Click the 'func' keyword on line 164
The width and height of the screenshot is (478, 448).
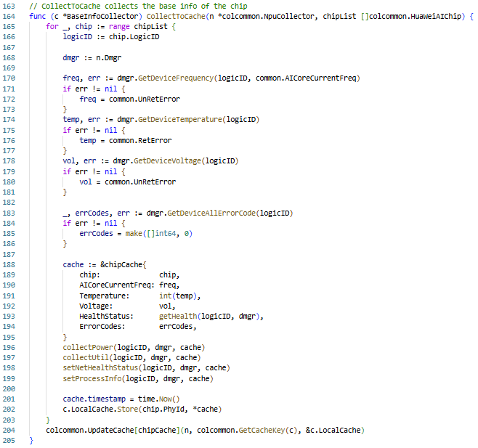click(38, 17)
